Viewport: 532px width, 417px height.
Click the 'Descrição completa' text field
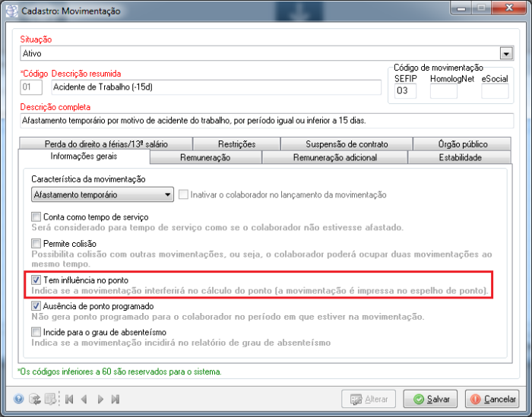[x=266, y=120]
